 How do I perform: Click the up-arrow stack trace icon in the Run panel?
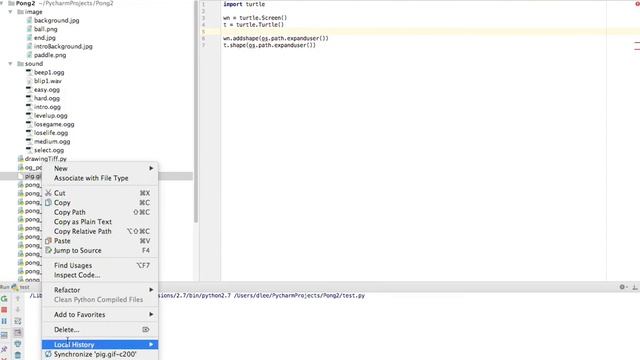tap(18, 299)
